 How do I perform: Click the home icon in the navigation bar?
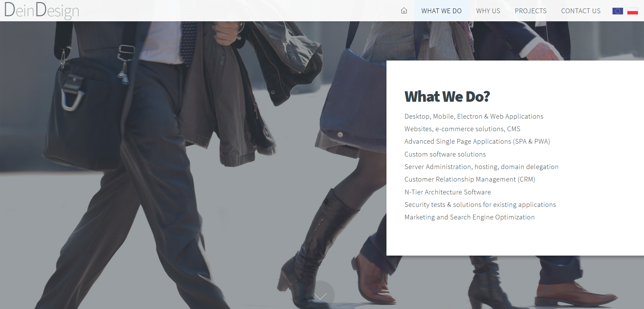(404, 11)
